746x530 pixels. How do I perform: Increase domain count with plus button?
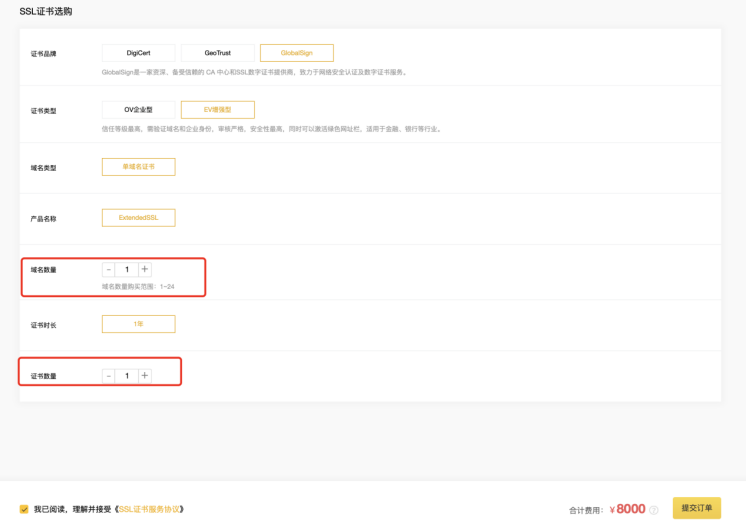[145, 269]
